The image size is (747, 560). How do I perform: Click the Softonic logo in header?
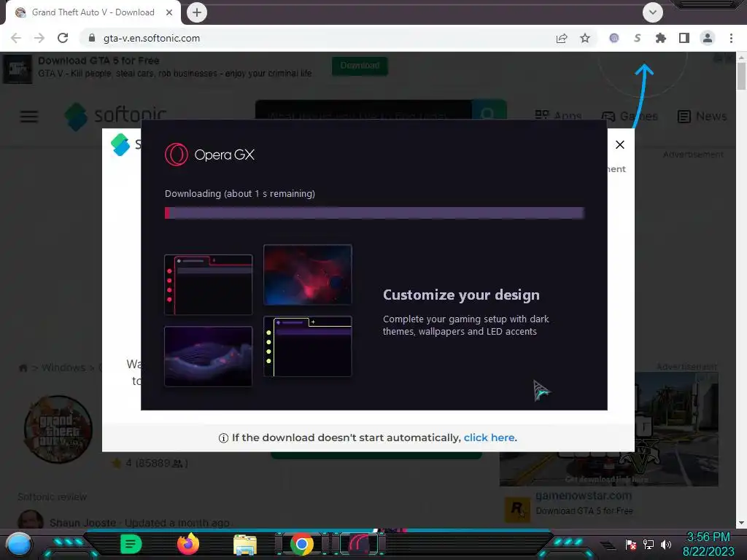coord(116,115)
